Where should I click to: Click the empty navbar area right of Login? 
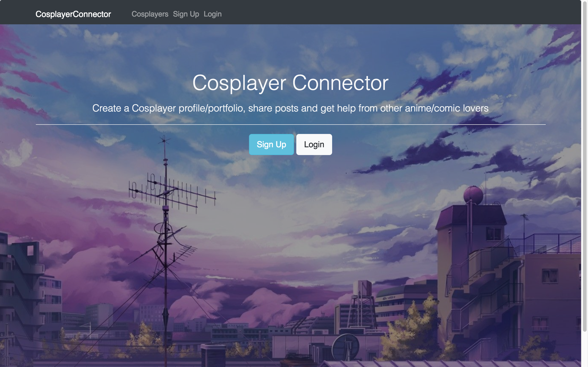click(x=401, y=12)
